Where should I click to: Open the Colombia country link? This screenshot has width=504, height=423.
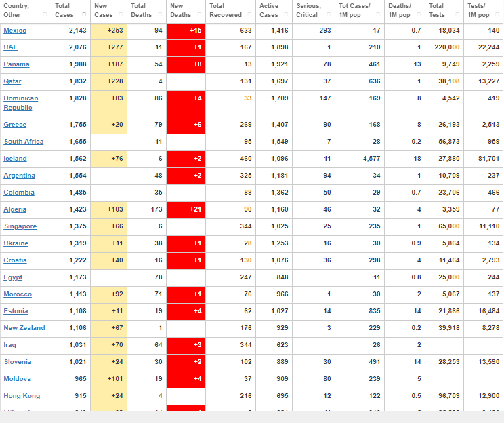pyautogui.click(x=19, y=193)
